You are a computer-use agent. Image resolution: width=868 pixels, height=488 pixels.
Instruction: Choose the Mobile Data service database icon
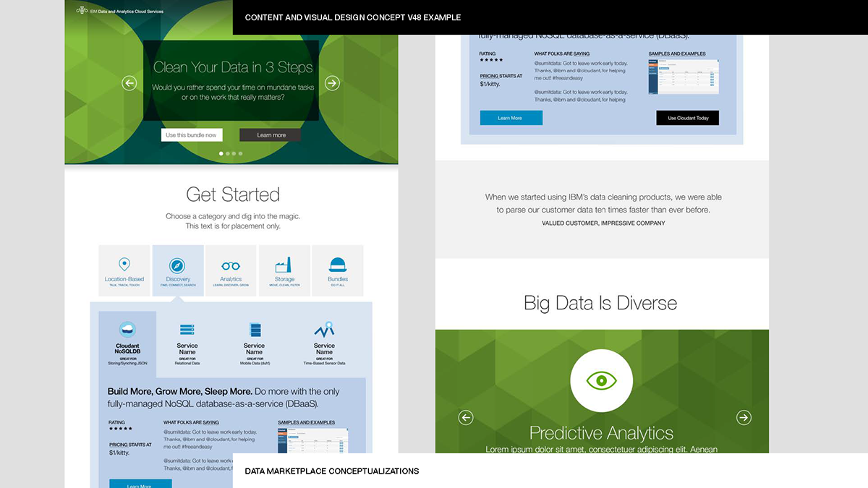tap(255, 330)
